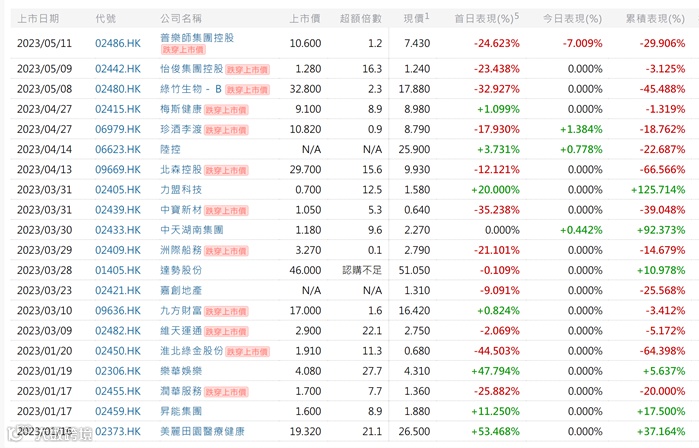This screenshot has width=699, height=448.
Task: Open stock code 02450.HK link
Action: [118, 351]
